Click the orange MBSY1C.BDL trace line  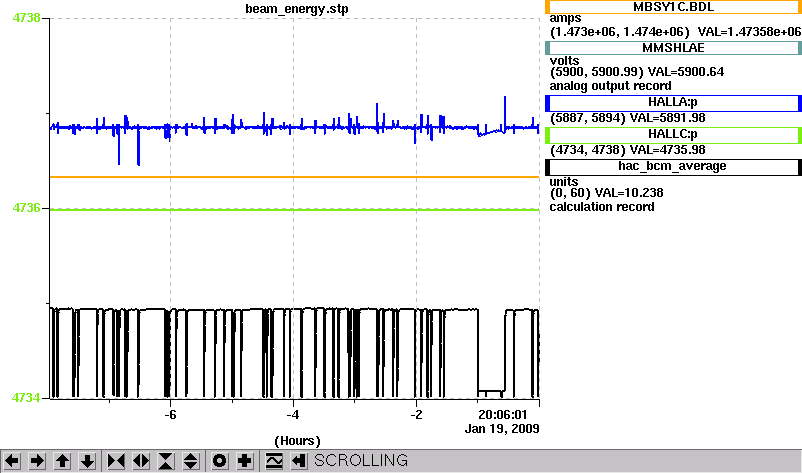(x=294, y=177)
